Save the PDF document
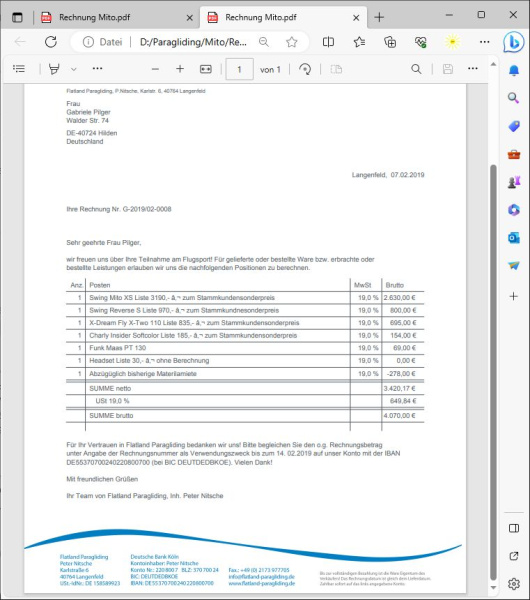530x600 pixels. point(448,69)
